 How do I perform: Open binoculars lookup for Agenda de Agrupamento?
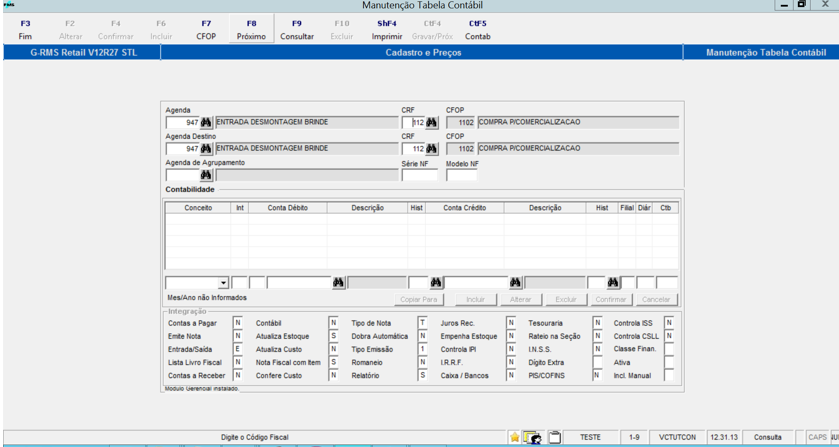207,175
